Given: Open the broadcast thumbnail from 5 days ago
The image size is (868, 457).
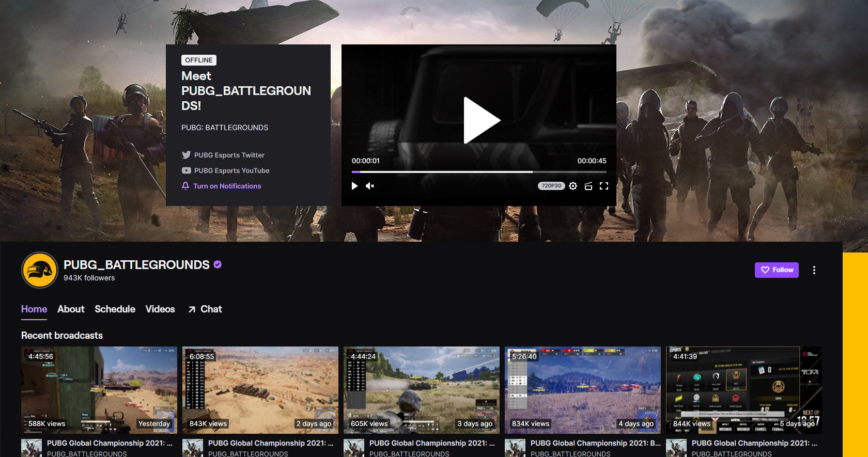Looking at the screenshot, I should (744, 390).
